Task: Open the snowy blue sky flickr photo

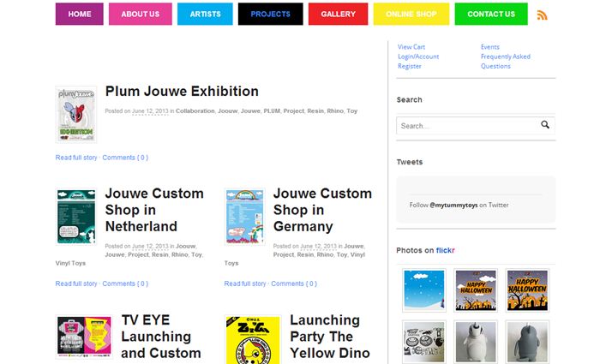Action: pos(424,289)
